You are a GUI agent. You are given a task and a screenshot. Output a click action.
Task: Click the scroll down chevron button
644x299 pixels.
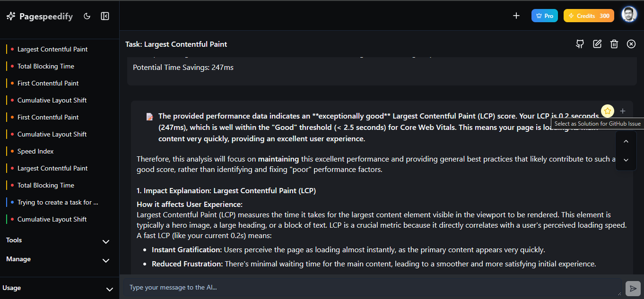point(626,160)
